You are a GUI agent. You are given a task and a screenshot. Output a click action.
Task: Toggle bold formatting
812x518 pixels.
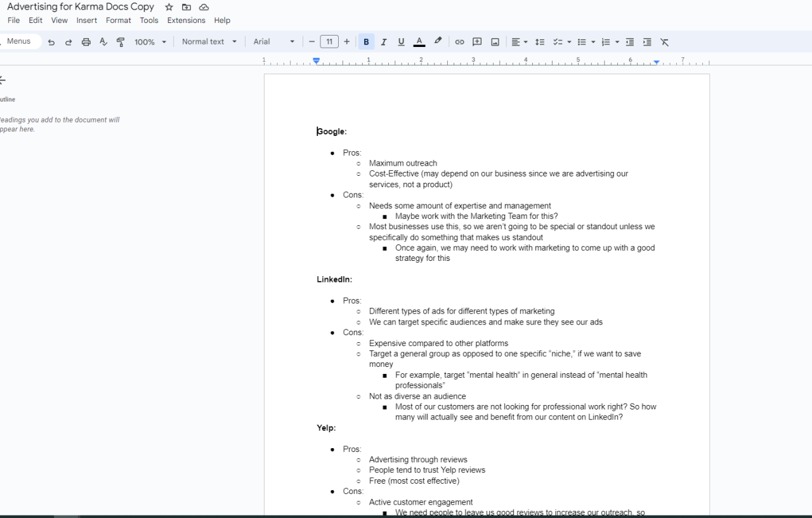[366, 42]
